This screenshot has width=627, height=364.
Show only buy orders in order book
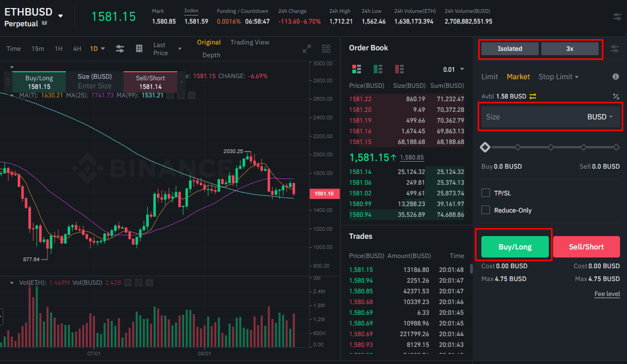pyautogui.click(x=378, y=69)
